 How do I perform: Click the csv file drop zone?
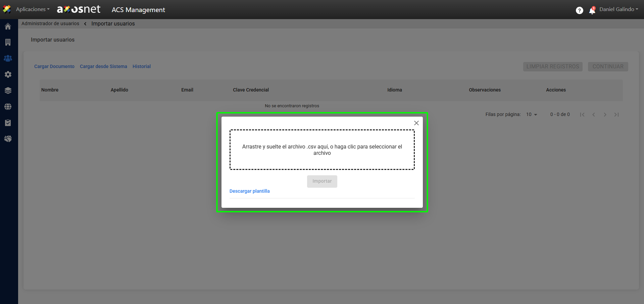[x=322, y=150]
